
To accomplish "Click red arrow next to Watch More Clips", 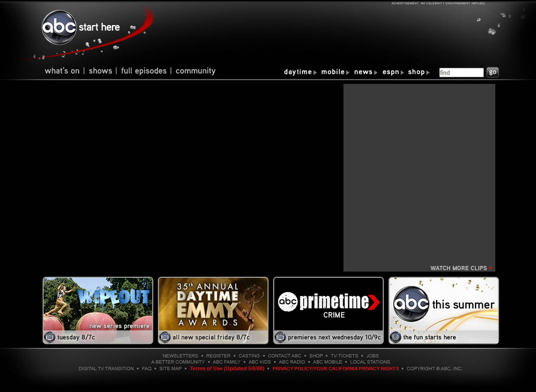I will (x=490, y=268).
